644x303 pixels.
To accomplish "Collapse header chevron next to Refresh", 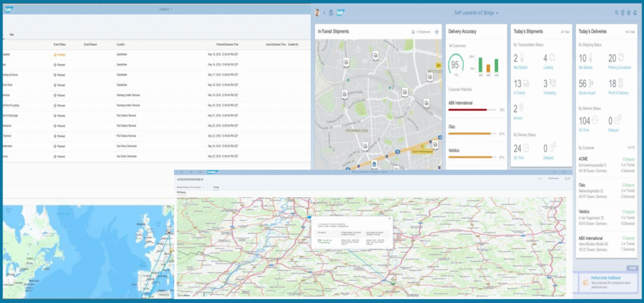I will (539, 179).
